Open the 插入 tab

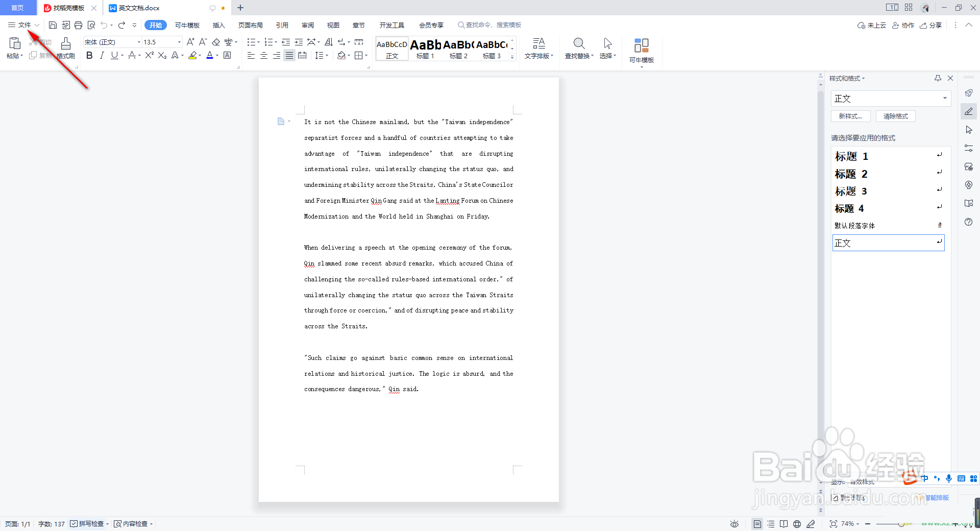218,25
